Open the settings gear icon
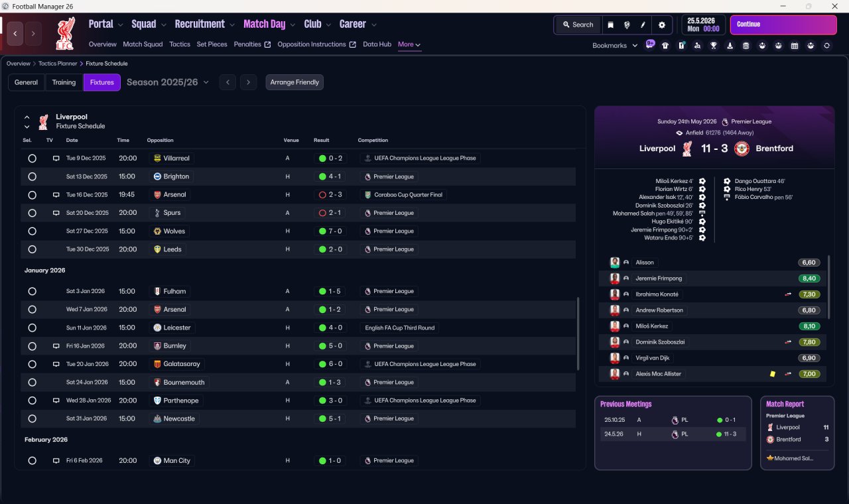This screenshot has width=849, height=504. tap(661, 25)
